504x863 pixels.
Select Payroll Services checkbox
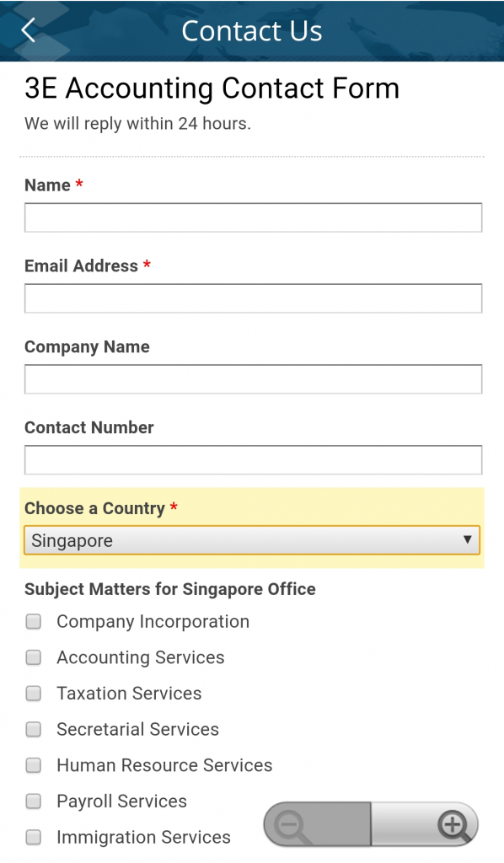pos(33,801)
